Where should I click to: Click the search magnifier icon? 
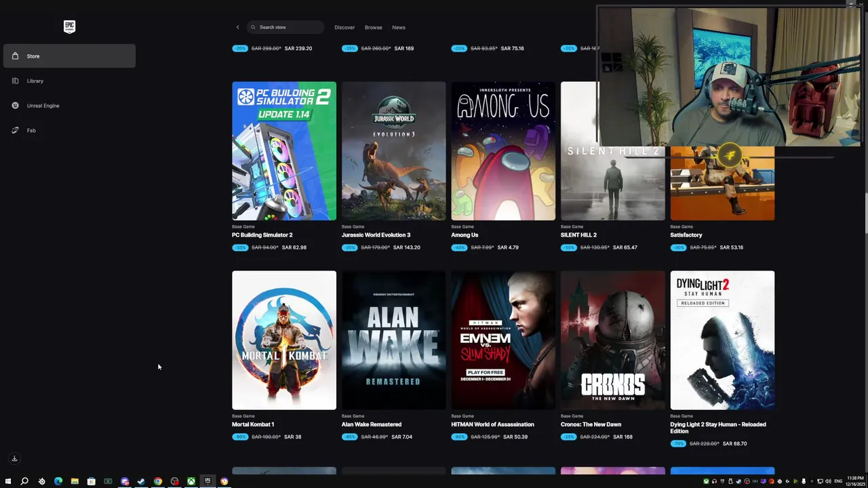253,27
